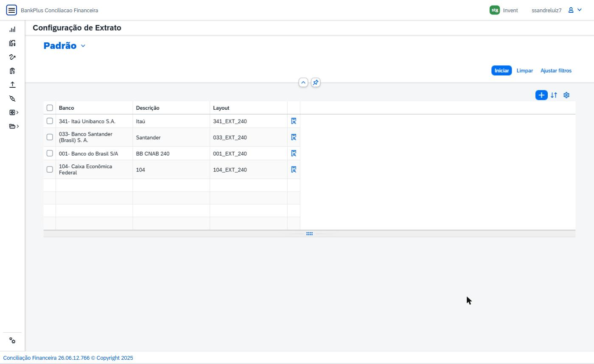Open details icon for Santander row
The height and width of the screenshot is (364, 594).
coord(294,137)
